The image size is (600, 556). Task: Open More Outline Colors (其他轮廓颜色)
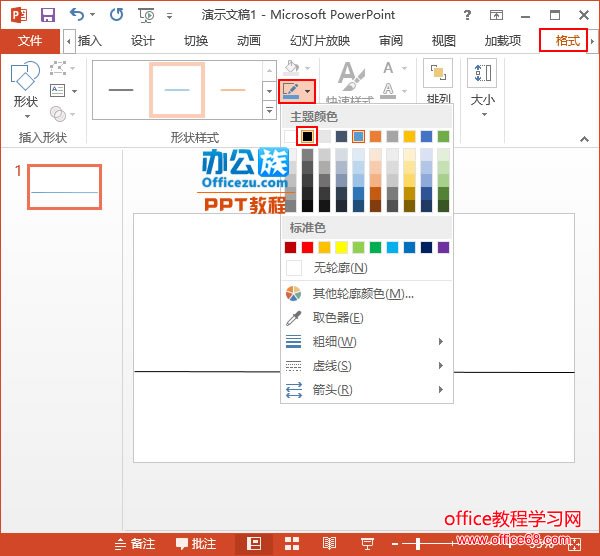click(x=362, y=294)
